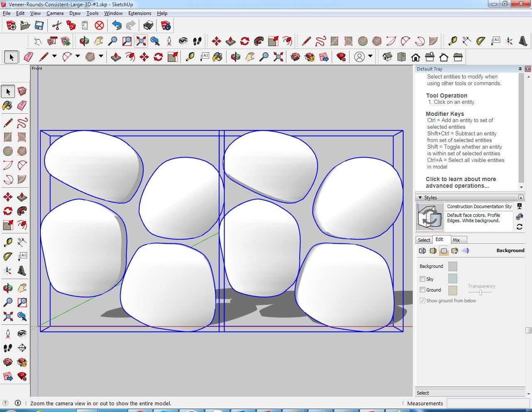
Task: Collapse the Styles panel triangle
Action: [420, 198]
